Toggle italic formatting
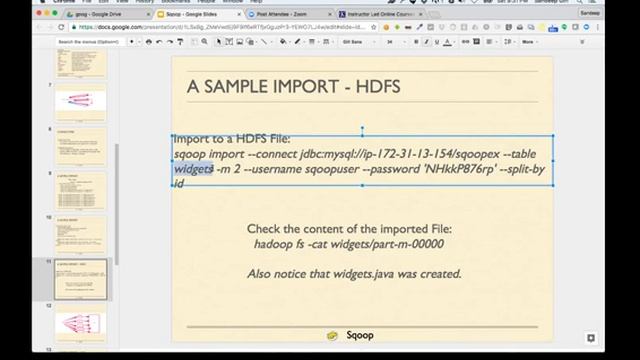Image resolution: width=640 pixels, height=360 pixels. tap(427, 42)
